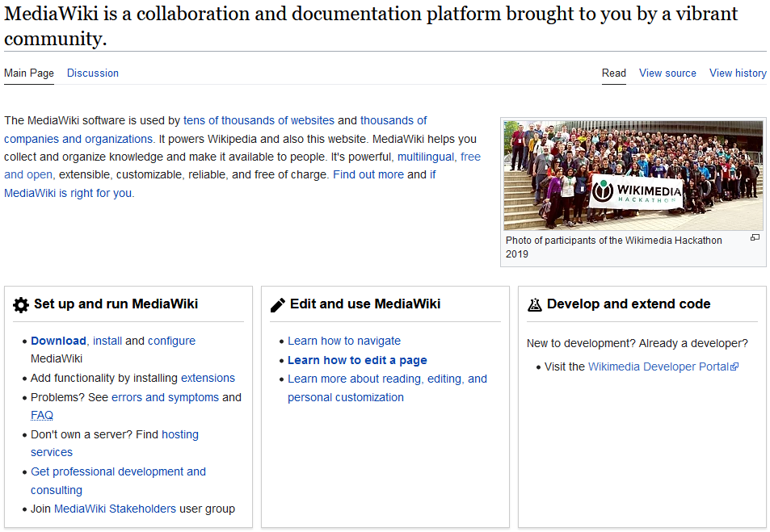
Task: Click the flask icon beside Develop and extend code
Action: [534, 305]
